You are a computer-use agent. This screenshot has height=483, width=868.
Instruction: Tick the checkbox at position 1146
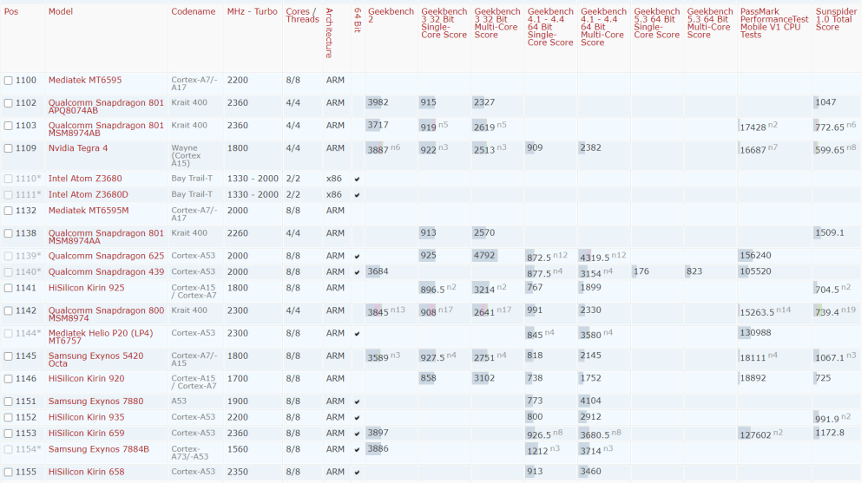coord(9,379)
